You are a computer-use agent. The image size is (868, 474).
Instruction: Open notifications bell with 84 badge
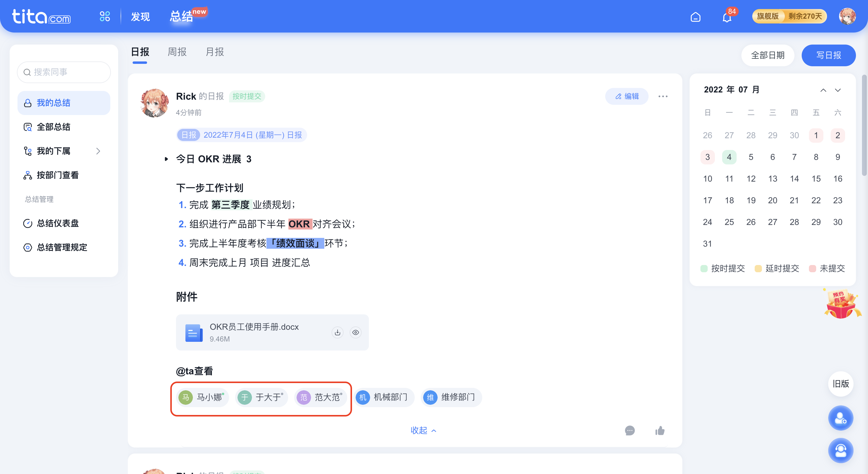coord(728,16)
